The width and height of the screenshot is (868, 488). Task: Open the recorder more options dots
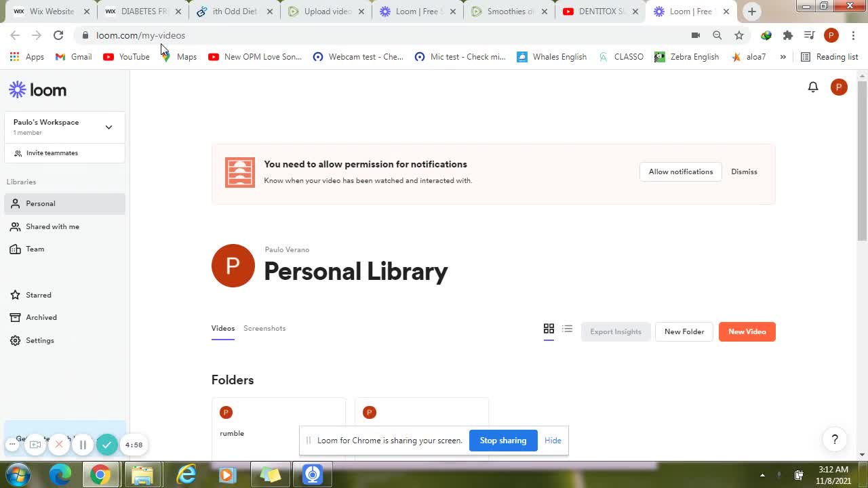(12, 445)
